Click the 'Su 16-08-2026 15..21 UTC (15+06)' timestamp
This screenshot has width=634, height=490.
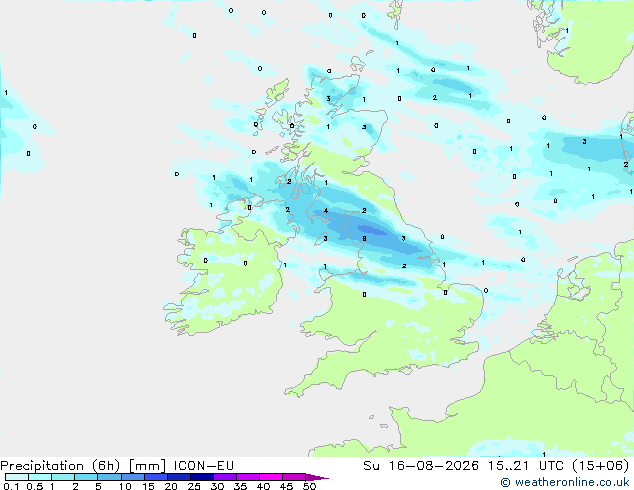pos(496,466)
